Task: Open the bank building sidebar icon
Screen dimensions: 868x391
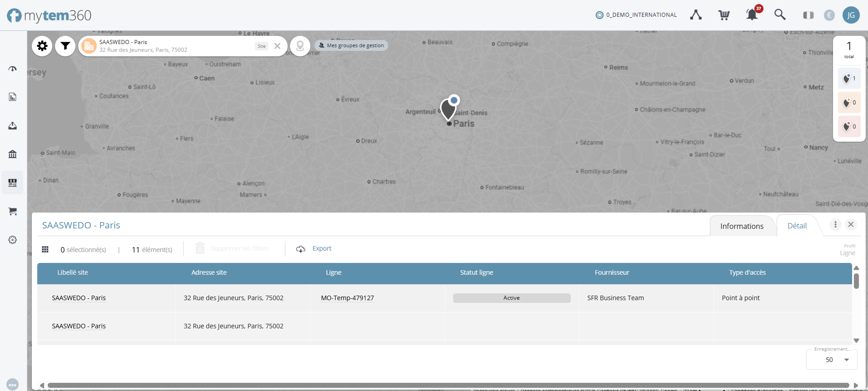Action: (x=13, y=154)
